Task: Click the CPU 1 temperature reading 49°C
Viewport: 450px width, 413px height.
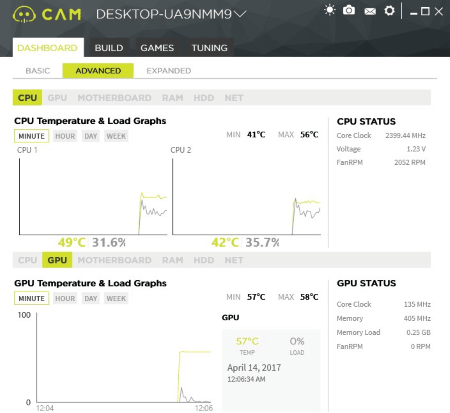Action: (x=72, y=242)
